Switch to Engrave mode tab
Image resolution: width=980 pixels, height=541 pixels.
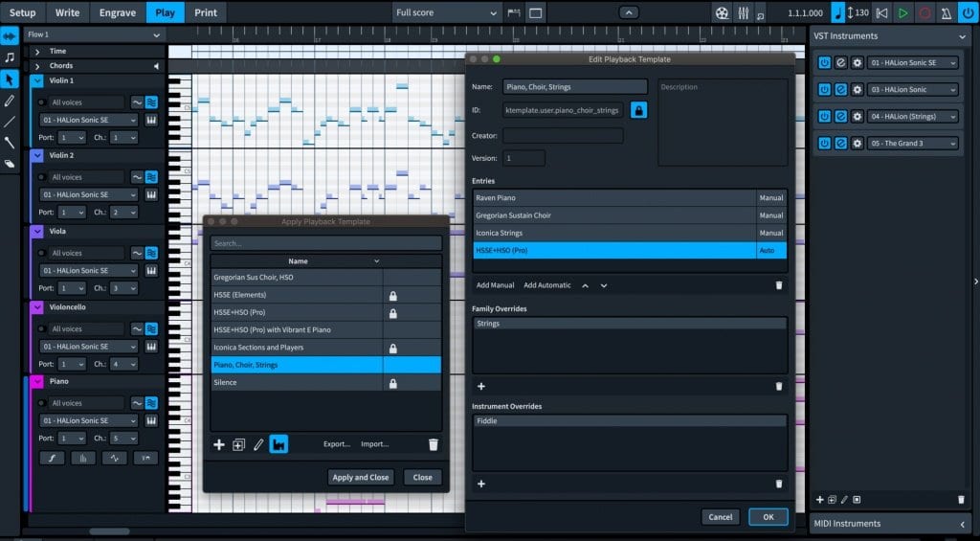click(x=118, y=12)
